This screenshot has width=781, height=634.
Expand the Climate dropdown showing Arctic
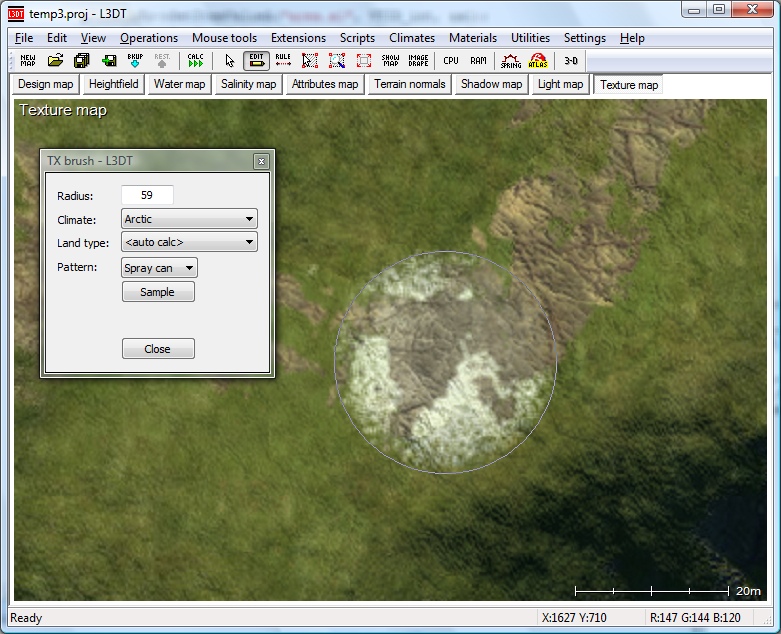pos(189,219)
